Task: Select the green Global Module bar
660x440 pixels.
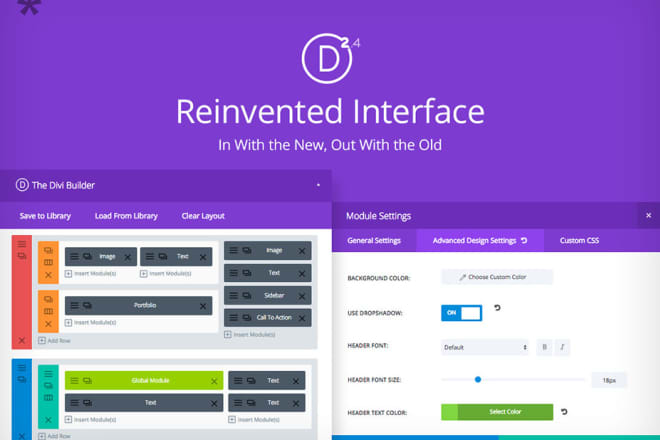Action: tap(144, 381)
